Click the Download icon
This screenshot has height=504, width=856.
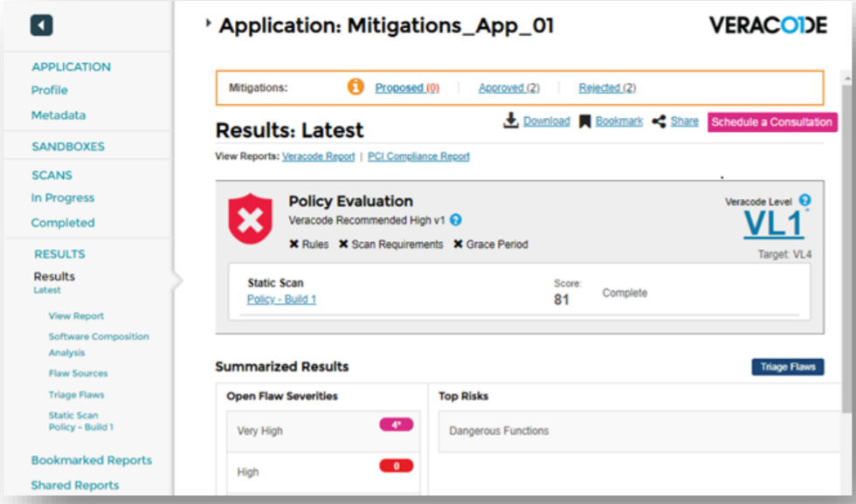[x=511, y=121]
